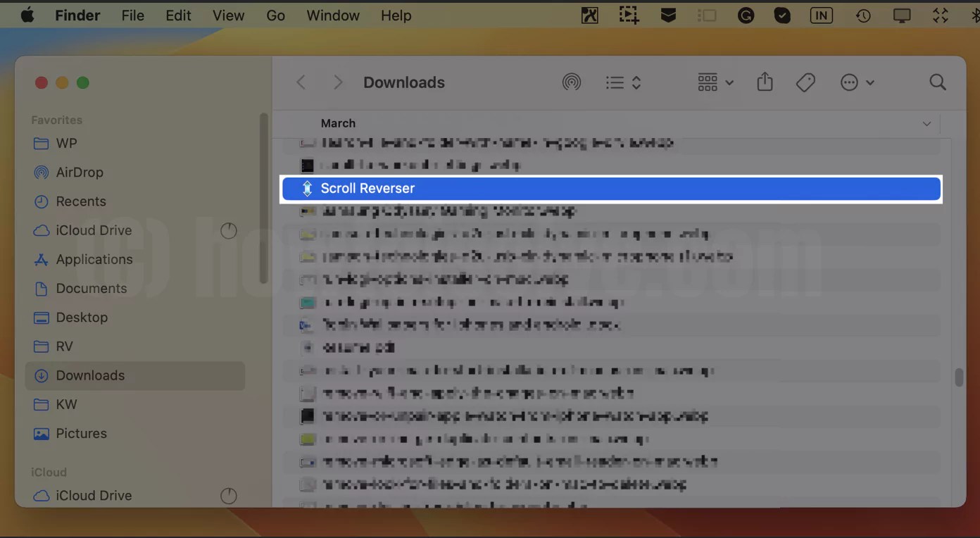Image resolution: width=980 pixels, height=538 pixels.
Task: Open AirDrop from the Finder toolbar
Action: (572, 82)
